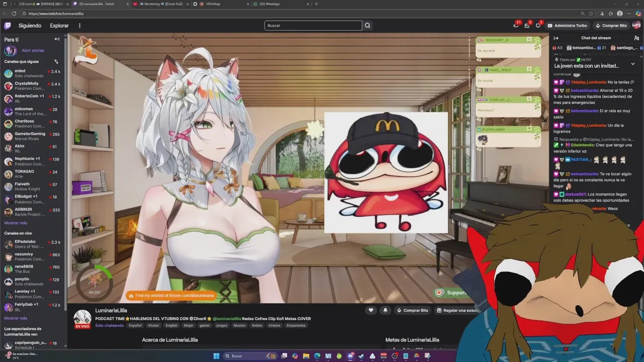Open the Explorar tab
Viewport: 644px width, 362px height.
click(59, 26)
